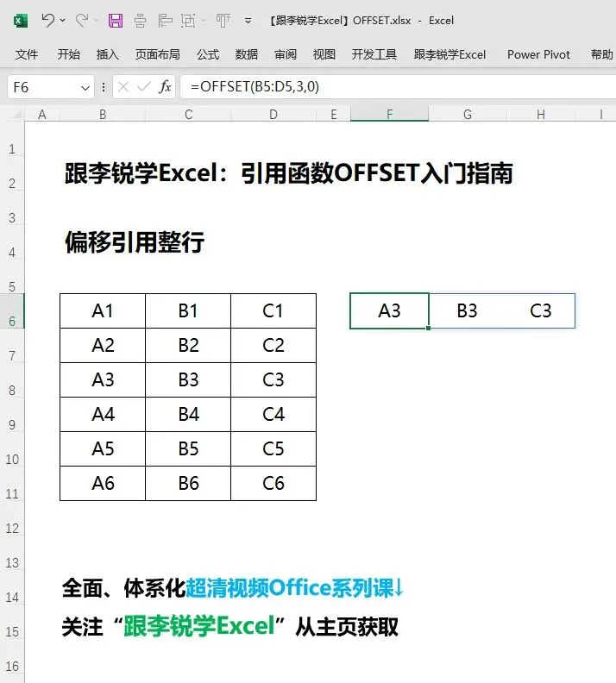The height and width of the screenshot is (683, 616).
Task: Confirm formula entry with the checkmark icon
Action: coord(143,87)
